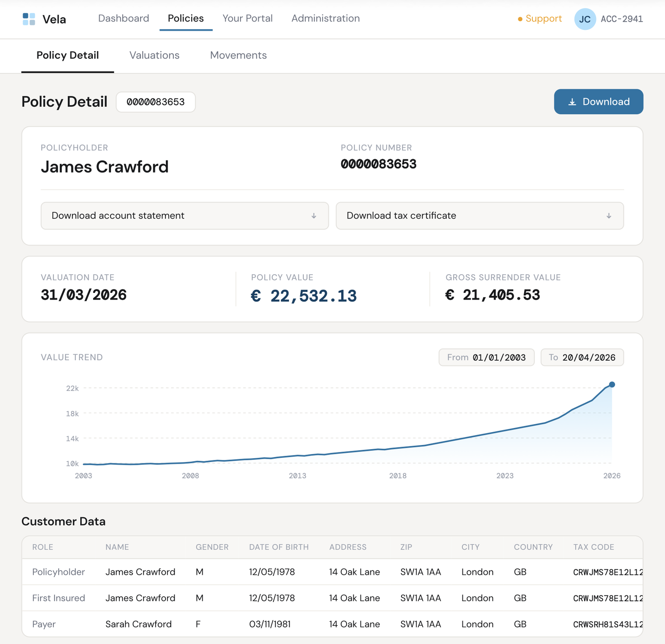Toggle the To date field 20/04/2026
Screen dimensions: 665x644
click(x=582, y=357)
